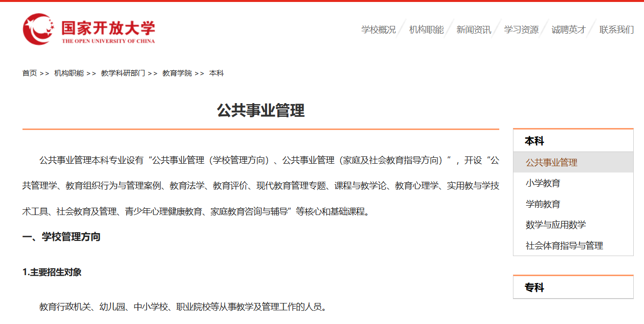
Task: Choose 学前教育 from the sidebar list
Action: click(x=543, y=204)
